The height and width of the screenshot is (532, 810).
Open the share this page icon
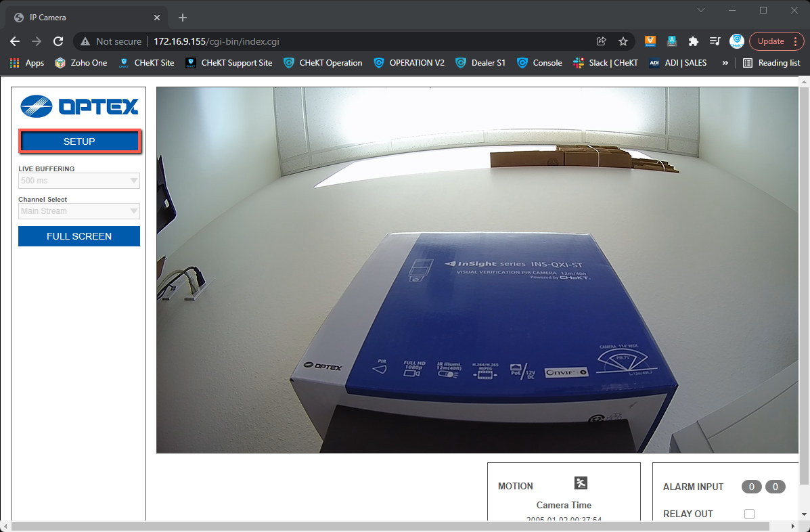pos(602,41)
